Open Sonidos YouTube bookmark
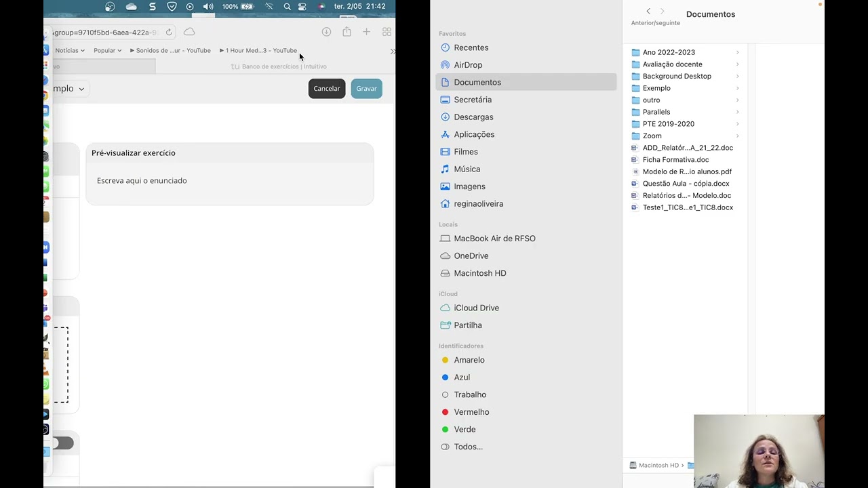Screen dimensions: 868x488 coord(170,50)
